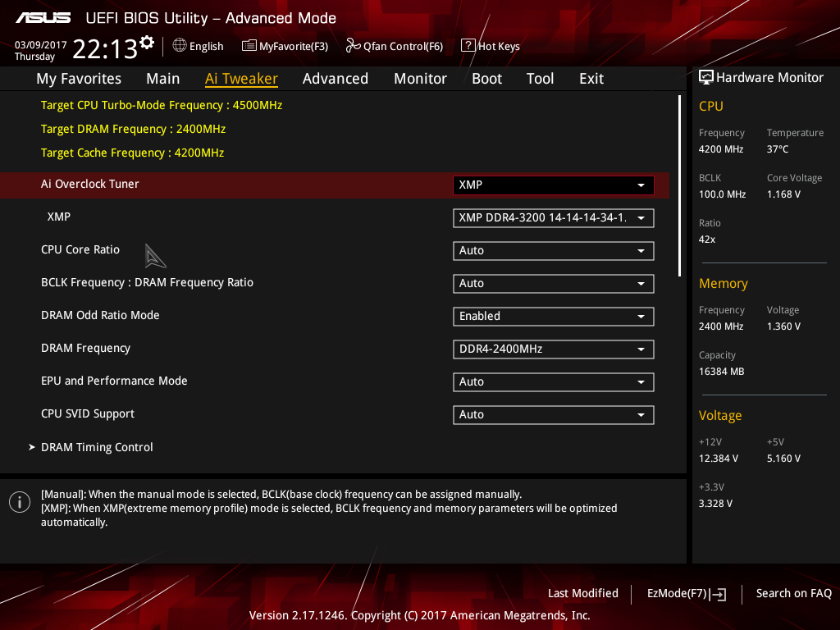Viewport: 840px width, 630px height.
Task: Click Target CPU Turbo-Mode Frequency text
Action: coord(162,106)
